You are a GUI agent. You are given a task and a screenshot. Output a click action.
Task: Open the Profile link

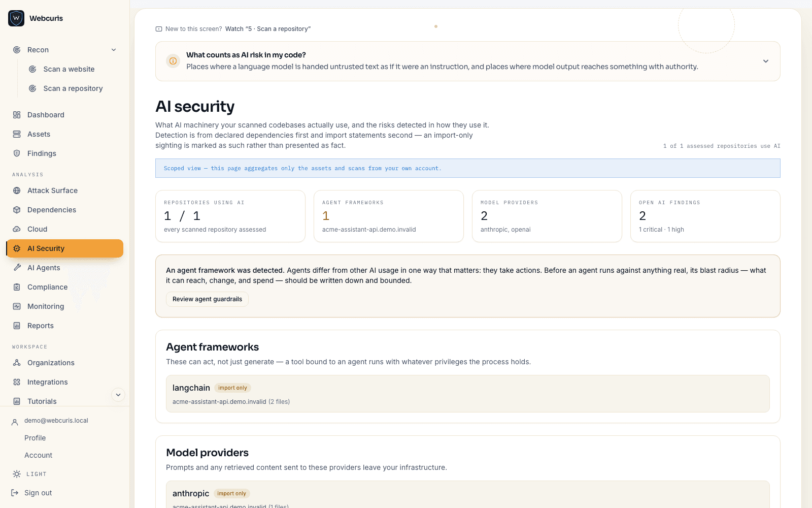pos(35,438)
